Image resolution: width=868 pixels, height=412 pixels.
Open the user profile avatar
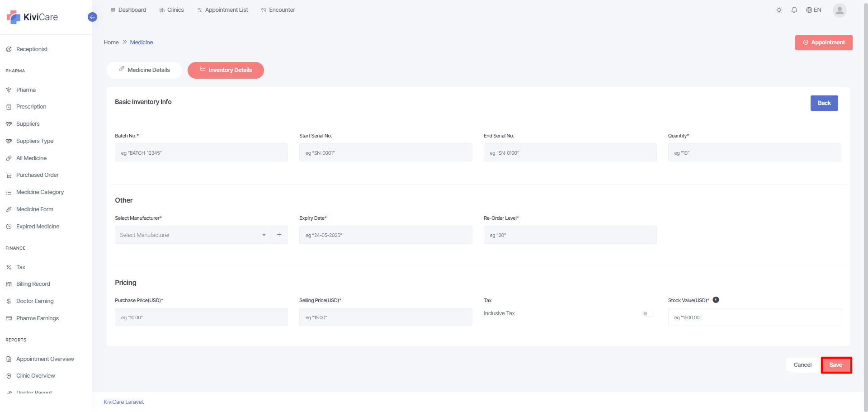tap(839, 10)
